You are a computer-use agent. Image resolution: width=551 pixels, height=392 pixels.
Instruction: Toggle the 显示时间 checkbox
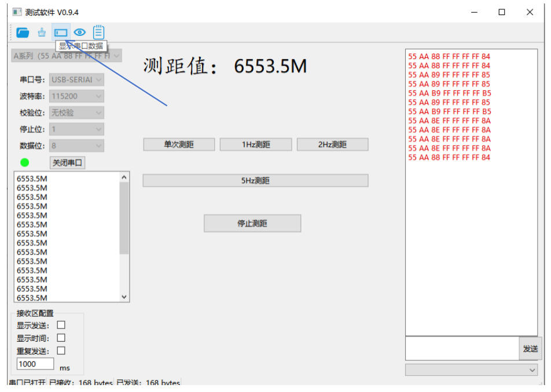[61, 338]
